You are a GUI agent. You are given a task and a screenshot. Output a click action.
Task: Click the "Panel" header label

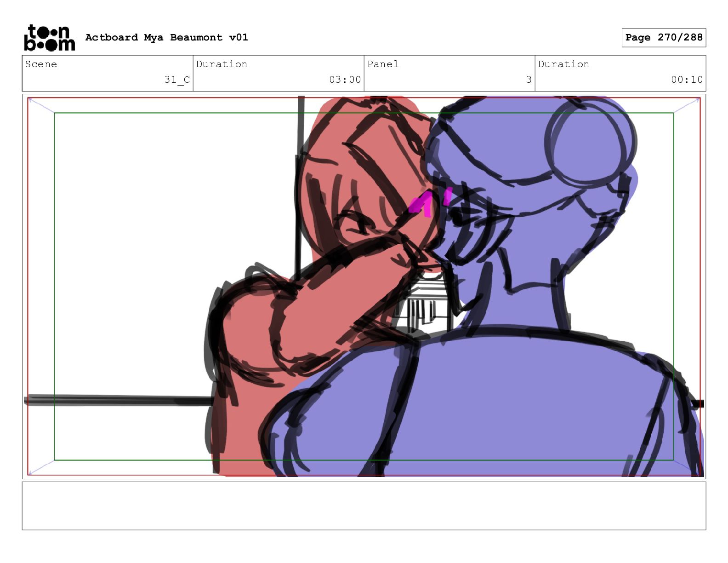click(382, 64)
